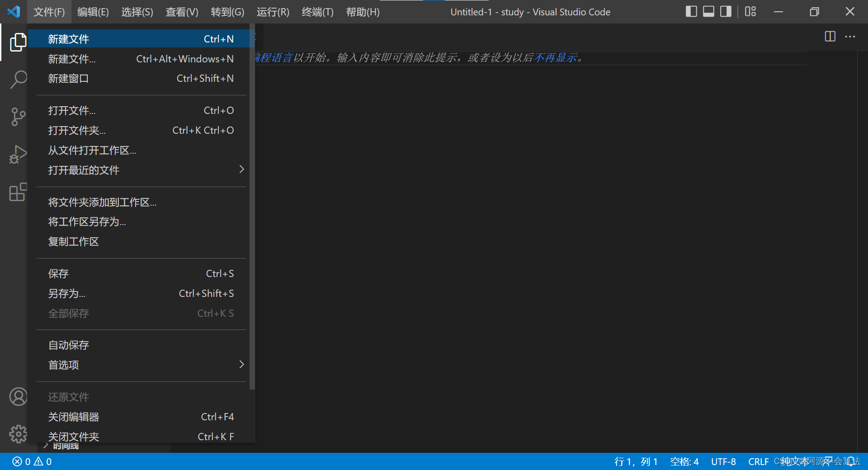Viewport: 868px width, 470px height.
Task: Open the 终端(T) menu
Action: pyautogui.click(x=317, y=12)
